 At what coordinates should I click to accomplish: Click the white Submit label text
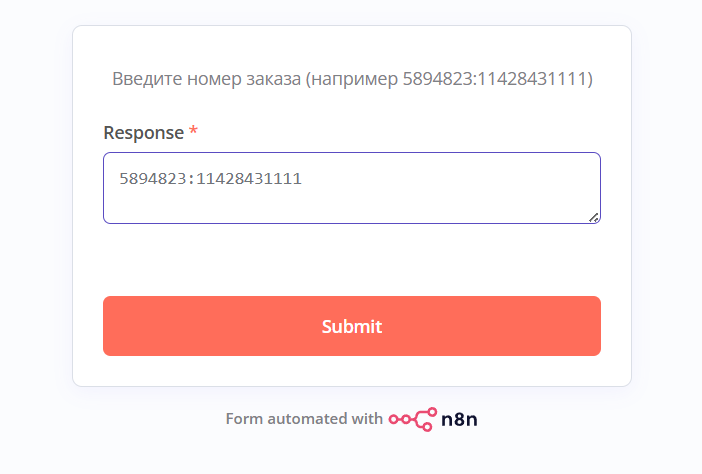pos(352,326)
